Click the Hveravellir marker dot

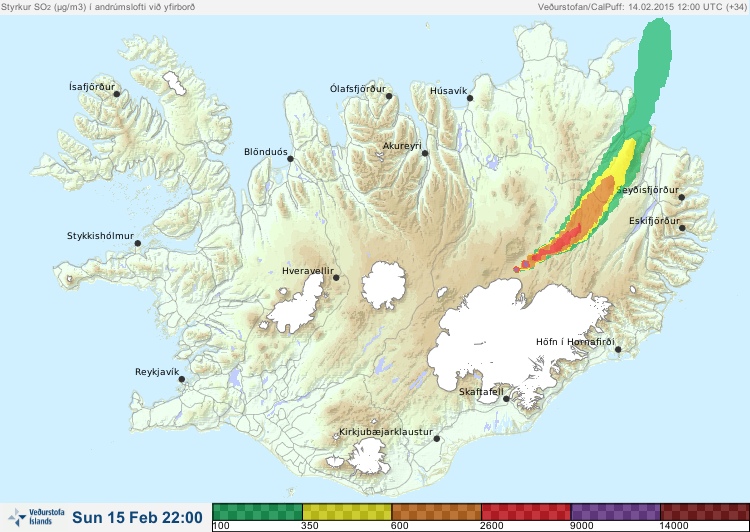pyautogui.click(x=336, y=277)
